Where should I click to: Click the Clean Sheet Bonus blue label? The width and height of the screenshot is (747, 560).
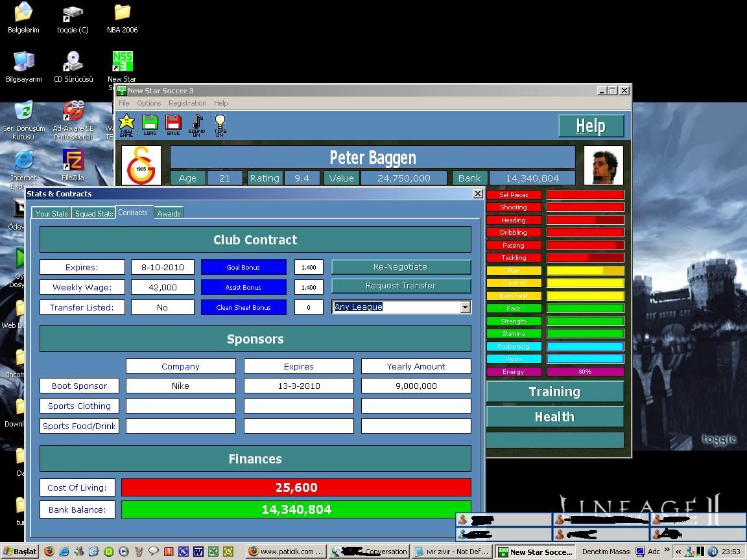243,307
